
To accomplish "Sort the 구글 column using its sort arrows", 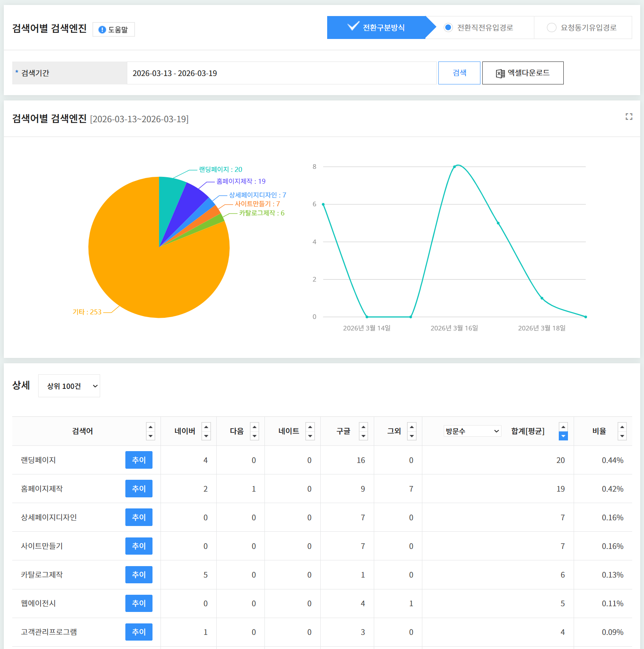I will click(363, 431).
